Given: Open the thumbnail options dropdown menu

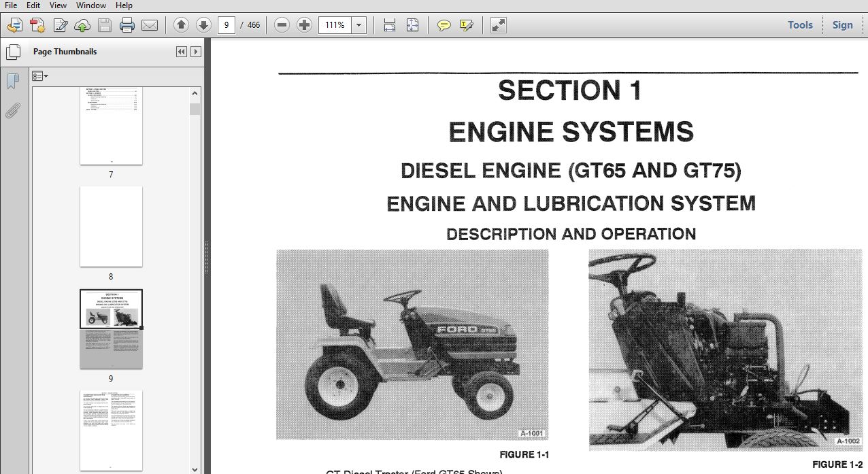Looking at the screenshot, I should pos(40,76).
